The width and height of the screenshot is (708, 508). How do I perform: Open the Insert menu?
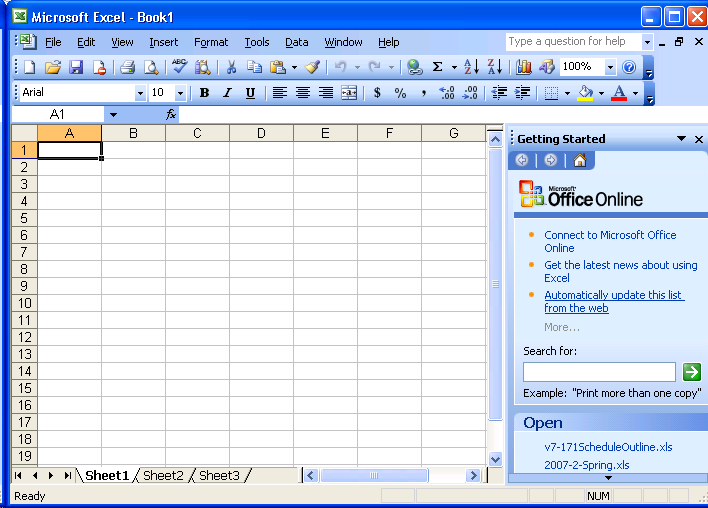click(x=163, y=42)
